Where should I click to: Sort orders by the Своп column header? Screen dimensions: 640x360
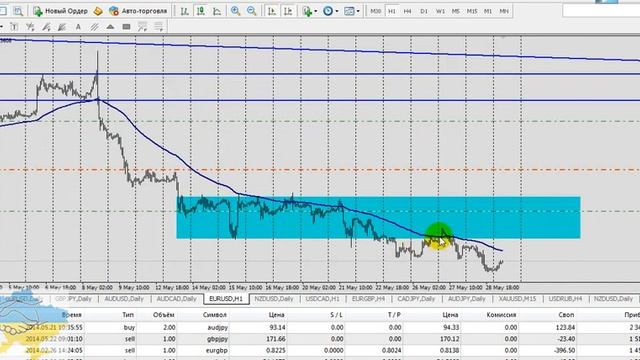pyautogui.click(x=566, y=315)
